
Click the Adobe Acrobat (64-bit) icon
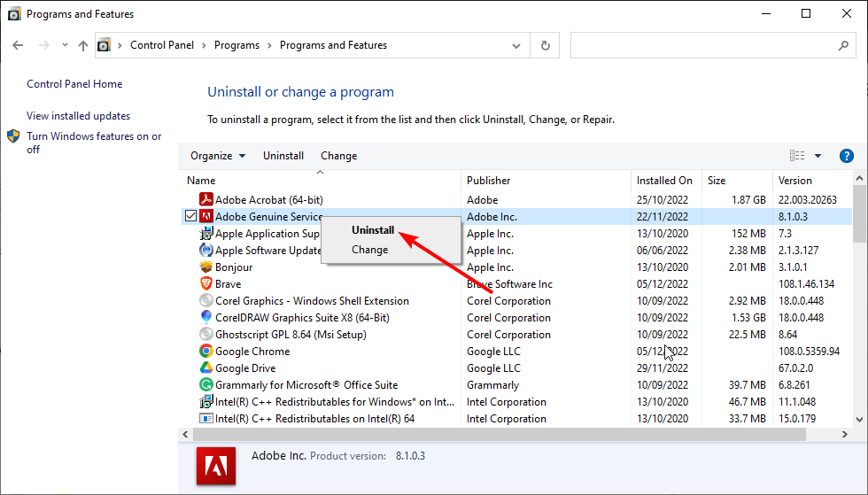click(205, 199)
